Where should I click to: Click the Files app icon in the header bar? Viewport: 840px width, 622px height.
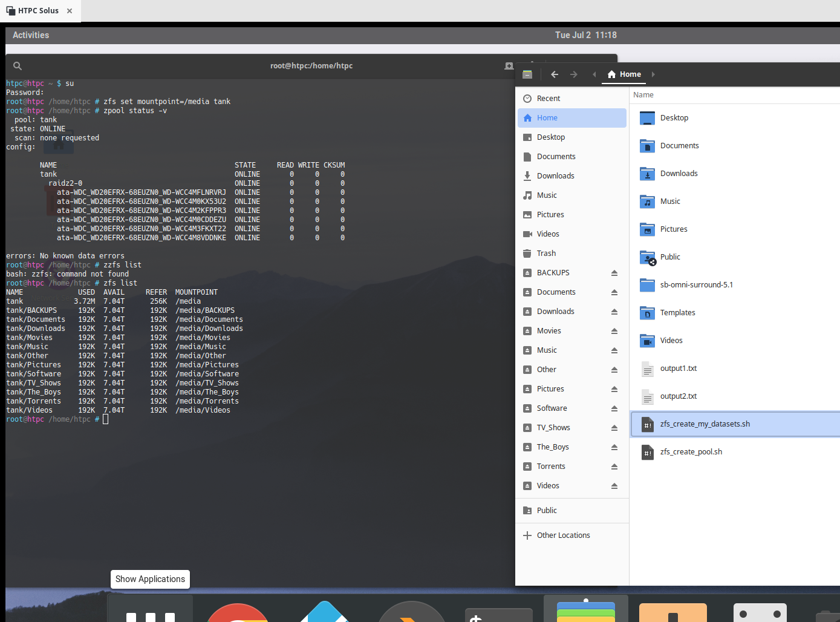click(527, 74)
